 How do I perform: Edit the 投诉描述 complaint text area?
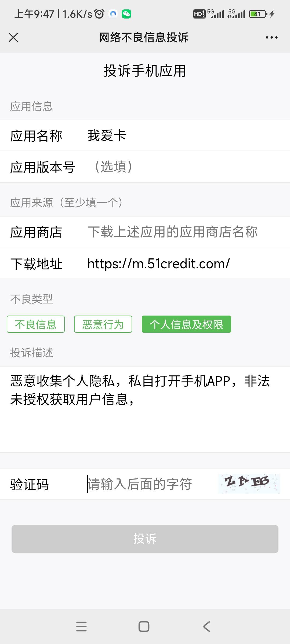[x=145, y=409]
